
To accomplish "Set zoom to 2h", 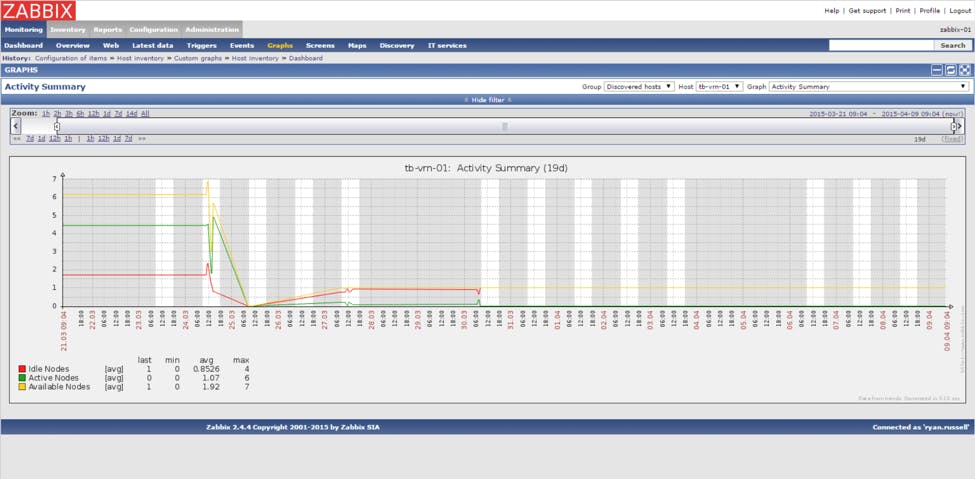I will click(x=57, y=113).
